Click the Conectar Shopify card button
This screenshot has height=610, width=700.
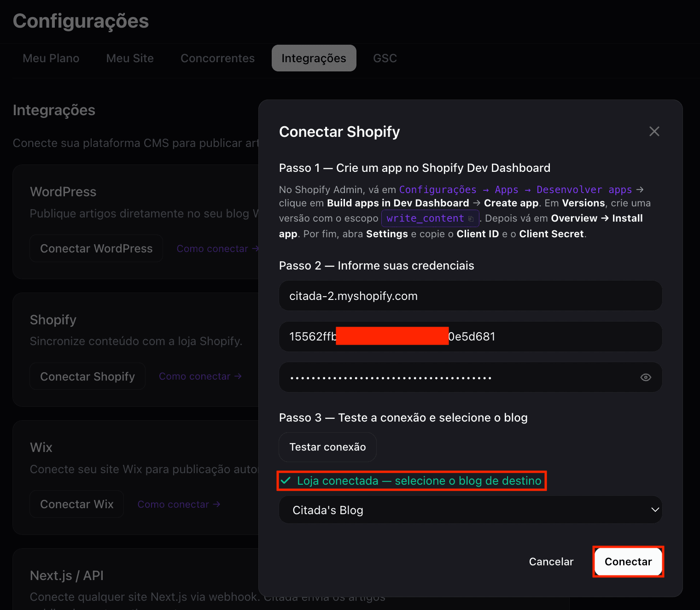pos(87,376)
